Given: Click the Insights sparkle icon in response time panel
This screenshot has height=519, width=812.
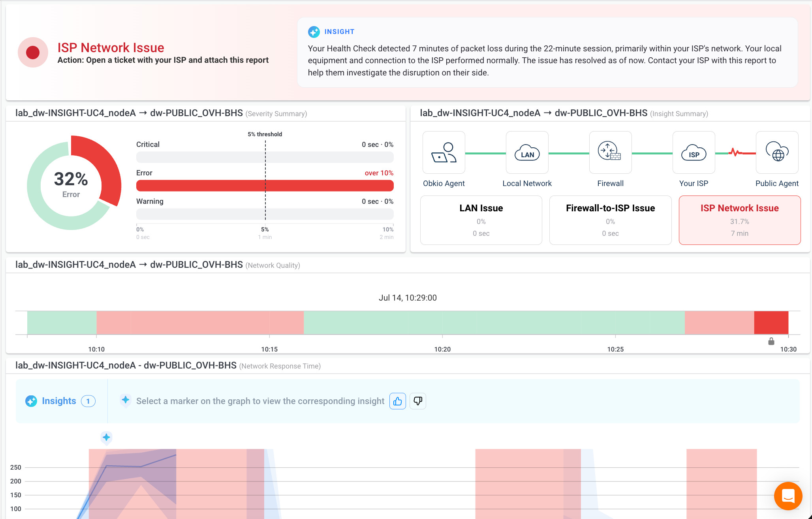Looking at the screenshot, I should [31, 401].
